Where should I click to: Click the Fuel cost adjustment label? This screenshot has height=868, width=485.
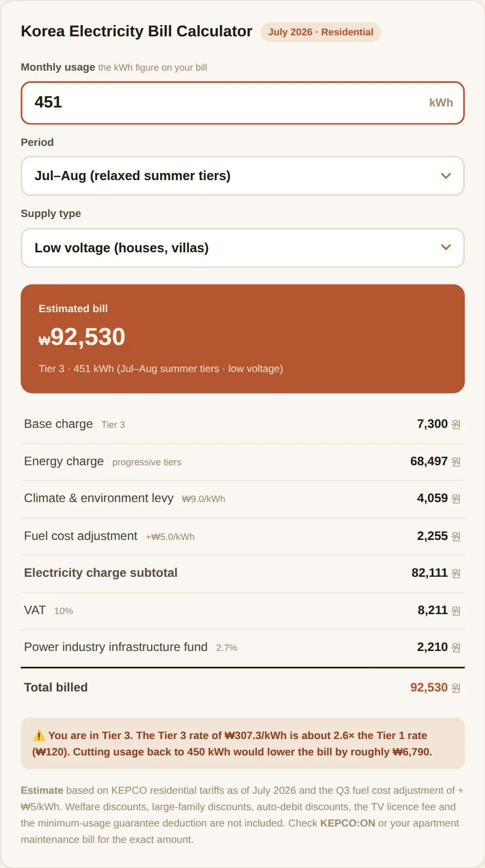click(x=81, y=536)
